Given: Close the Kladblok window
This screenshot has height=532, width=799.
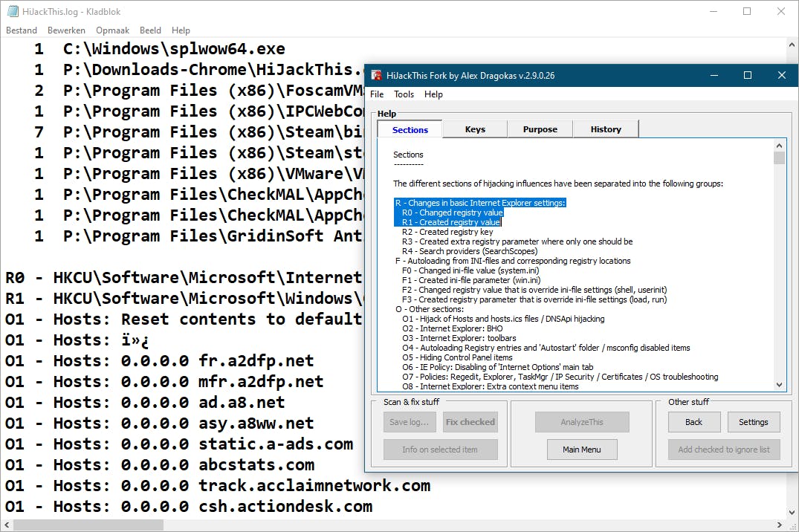Looking at the screenshot, I should pos(780,11).
